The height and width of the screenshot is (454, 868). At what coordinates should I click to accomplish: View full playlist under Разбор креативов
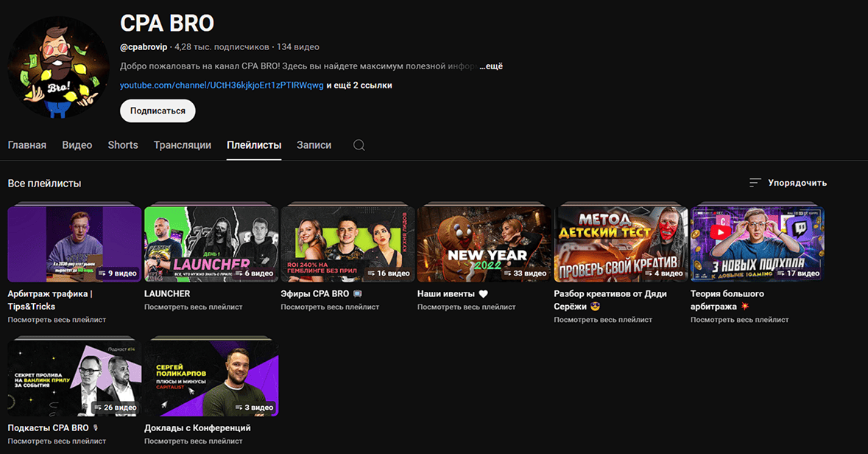pyautogui.click(x=604, y=320)
